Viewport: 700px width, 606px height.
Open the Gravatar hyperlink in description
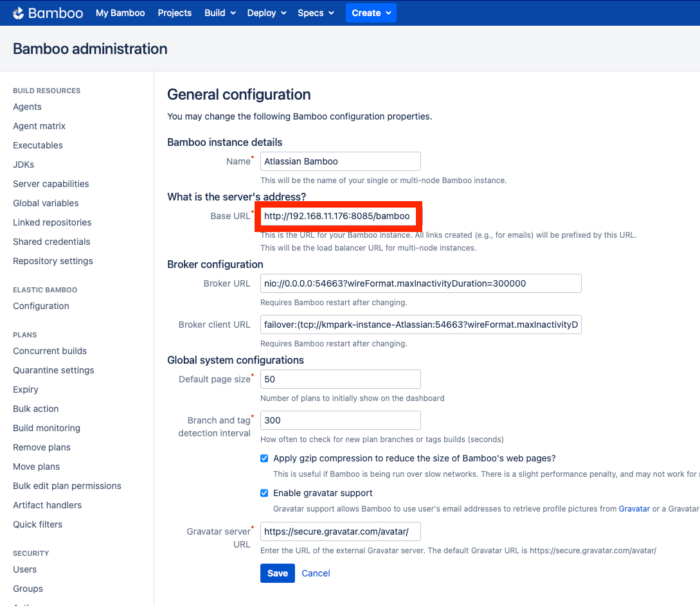[634, 509]
